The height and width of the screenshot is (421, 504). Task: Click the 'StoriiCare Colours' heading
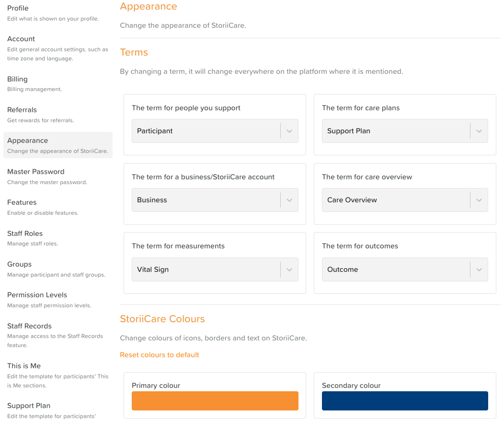click(x=162, y=319)
